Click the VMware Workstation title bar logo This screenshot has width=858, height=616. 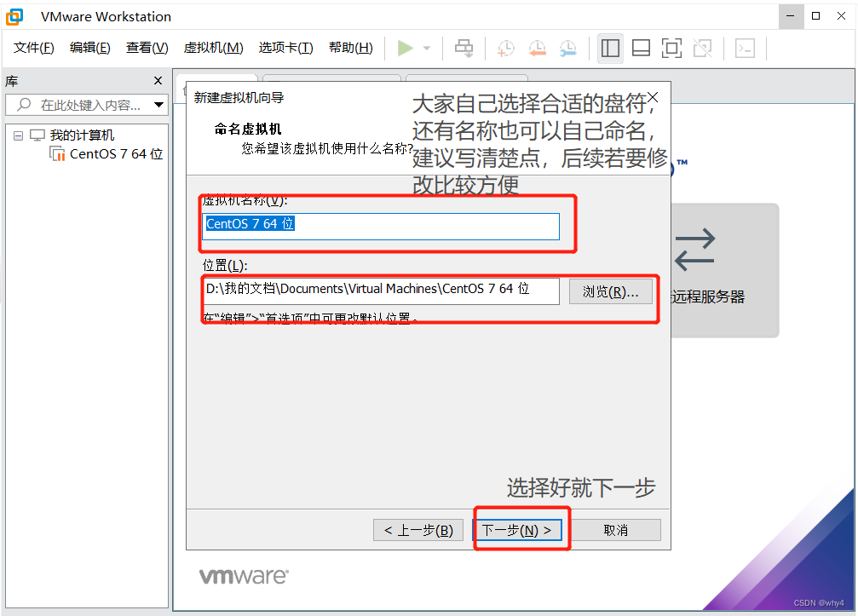[x=14, y=17]
